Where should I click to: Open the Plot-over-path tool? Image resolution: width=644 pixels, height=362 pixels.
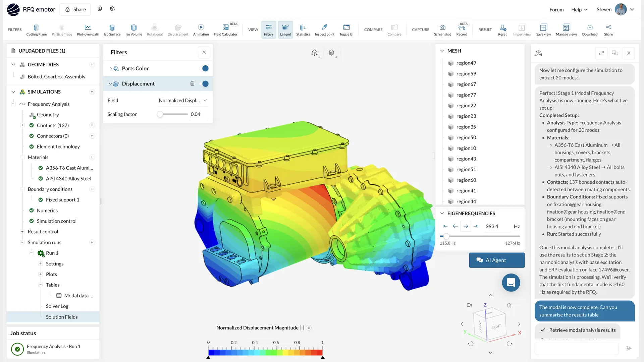88,30
